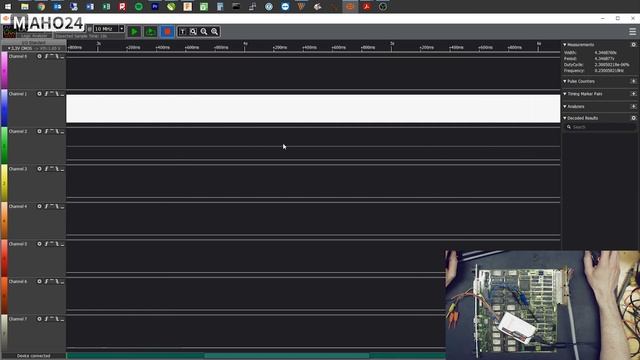Open Channel 3 gear settings

(39, 169)
